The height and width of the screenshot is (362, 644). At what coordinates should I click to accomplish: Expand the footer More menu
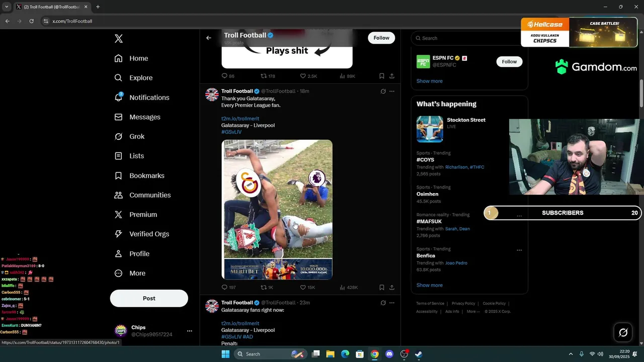click(x=472, y=312)
